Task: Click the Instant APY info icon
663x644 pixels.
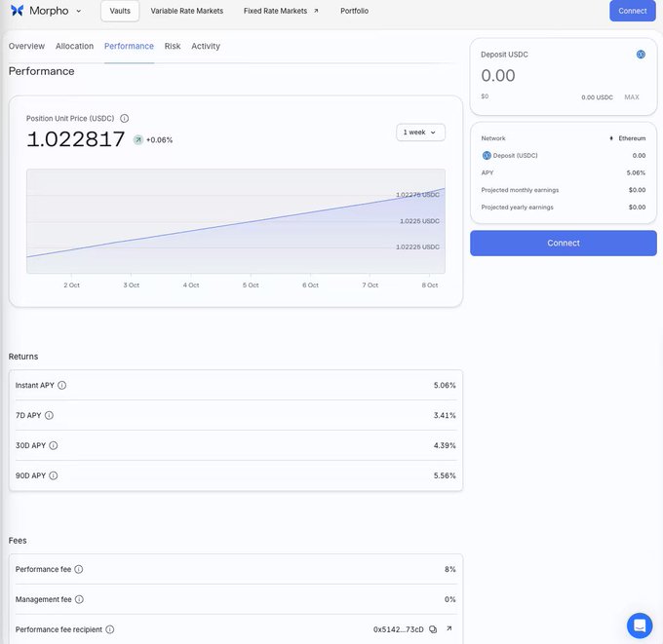Action: pyautogui.click(x=61, y=386)
